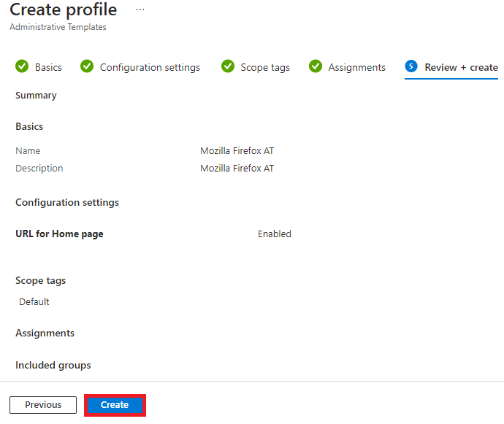Click the green checkmark for Configuration settings

click(x=87, y=66)
